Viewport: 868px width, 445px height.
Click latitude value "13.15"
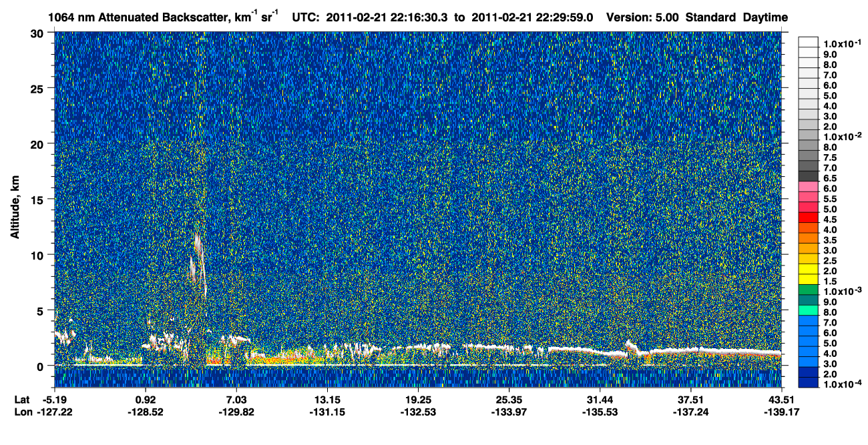pos(327,400)
